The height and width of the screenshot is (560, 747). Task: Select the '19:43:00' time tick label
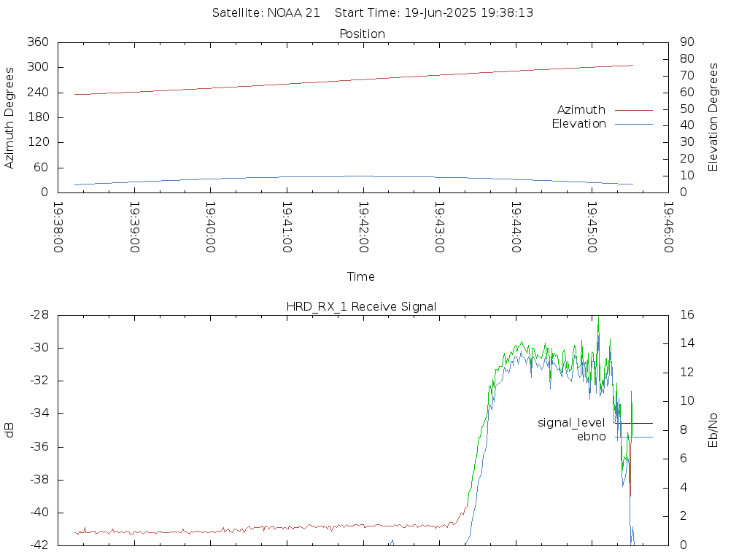439,227
